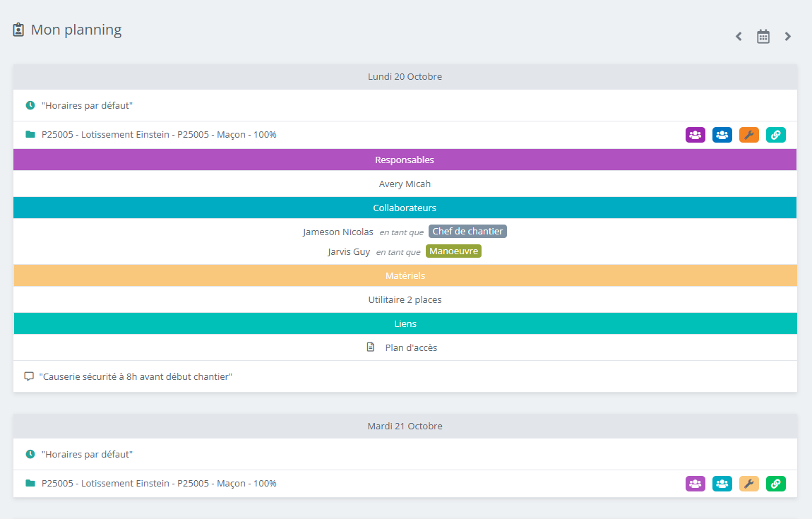Show Collaborateurs for Mardi 21 Octobre
The width and height of the screenshot is (812, 519).
pyautogui.click(x=722, y=484)
